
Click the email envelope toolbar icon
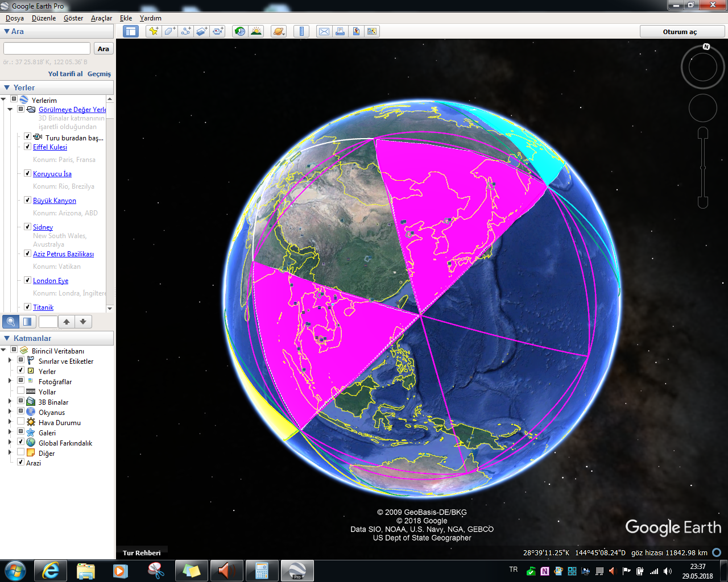324,31
